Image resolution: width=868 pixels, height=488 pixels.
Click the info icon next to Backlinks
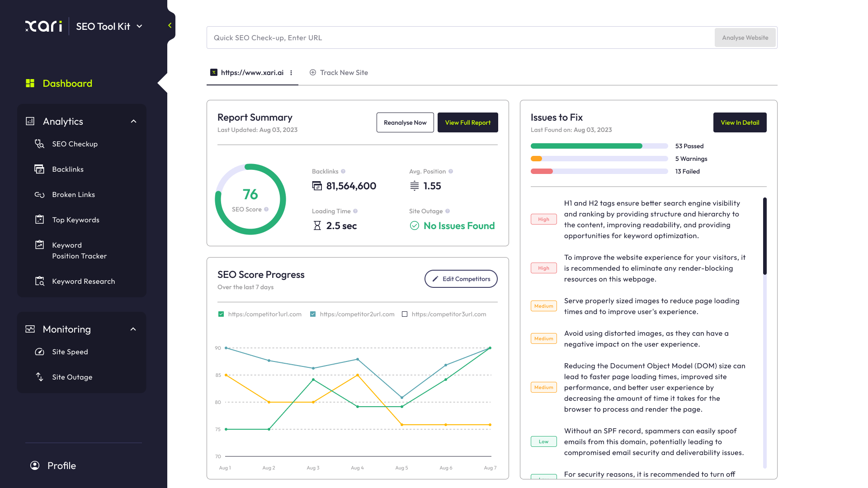pos(343,171)
